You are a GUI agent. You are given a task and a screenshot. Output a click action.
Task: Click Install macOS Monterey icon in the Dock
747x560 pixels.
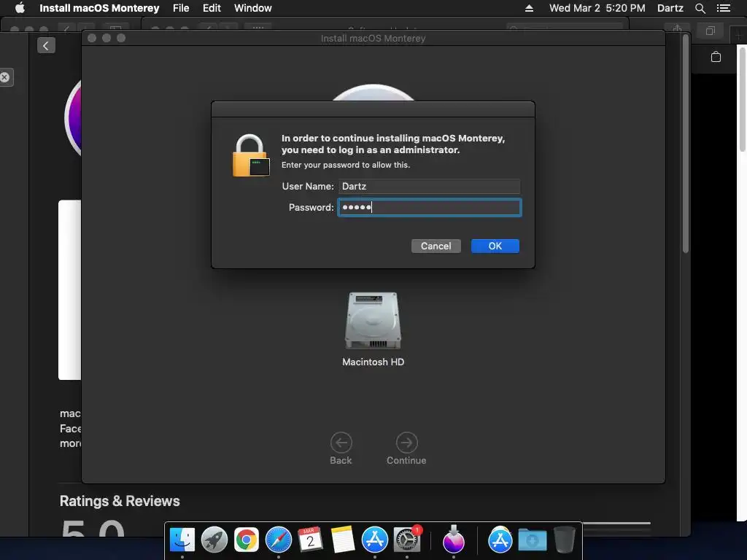[454, 540]
